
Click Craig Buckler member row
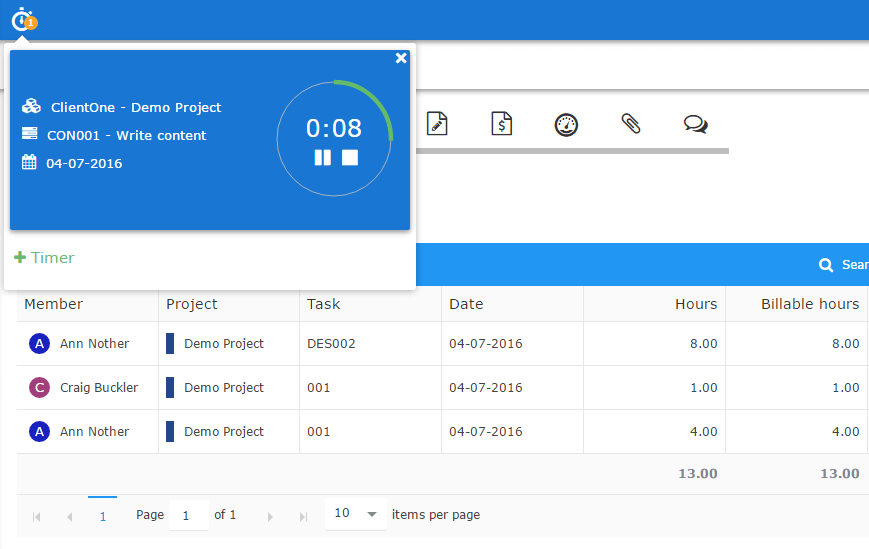tap(98, 388)
